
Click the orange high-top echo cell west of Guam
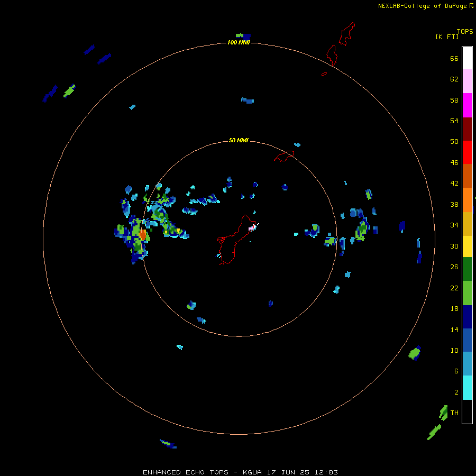(143, 235)
